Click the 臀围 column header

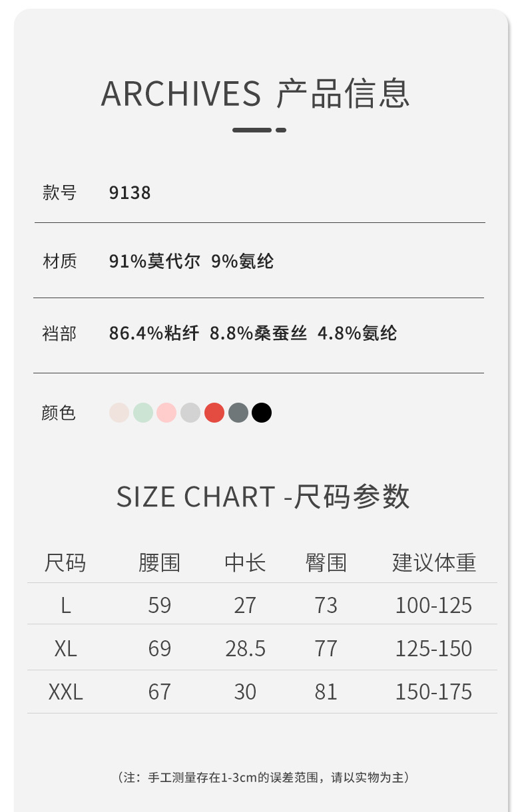pyautogui.click(x=326, y=563)
